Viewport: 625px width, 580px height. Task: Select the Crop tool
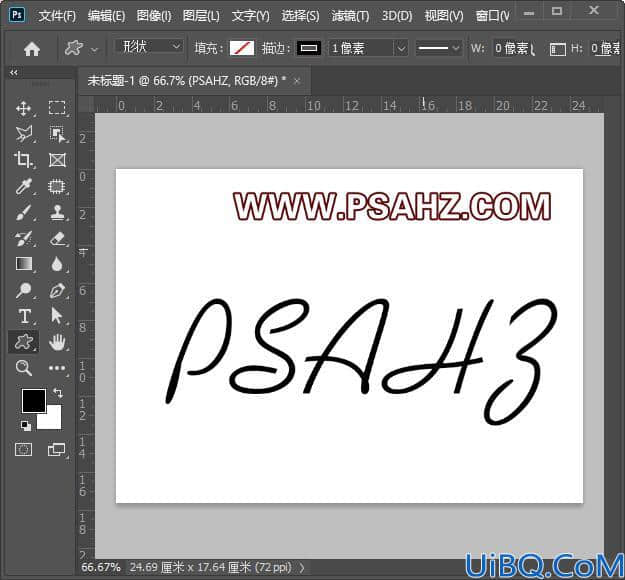23,160
